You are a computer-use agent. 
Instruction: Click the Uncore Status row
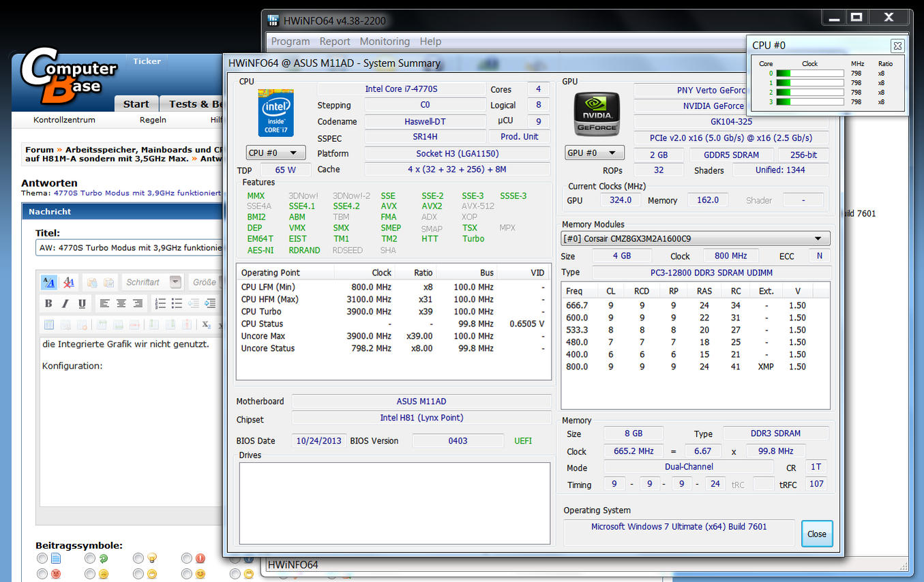(393, 348)
